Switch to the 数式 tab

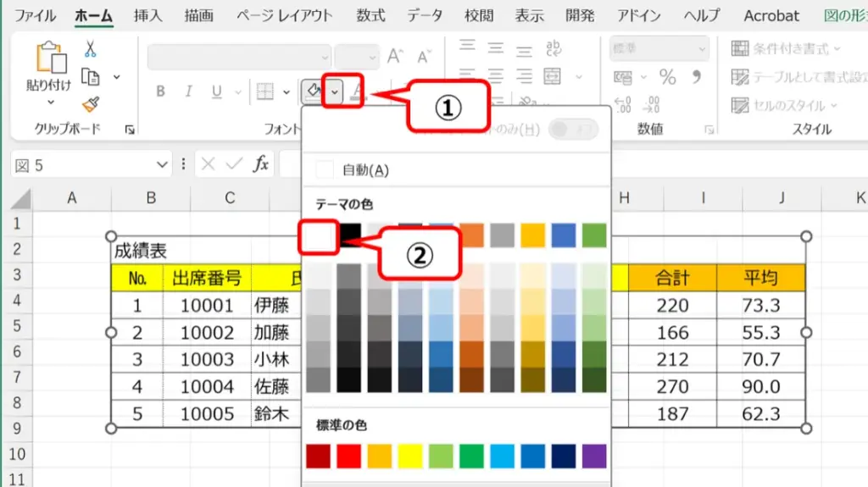pyautogui.click(x=370, y=15)
